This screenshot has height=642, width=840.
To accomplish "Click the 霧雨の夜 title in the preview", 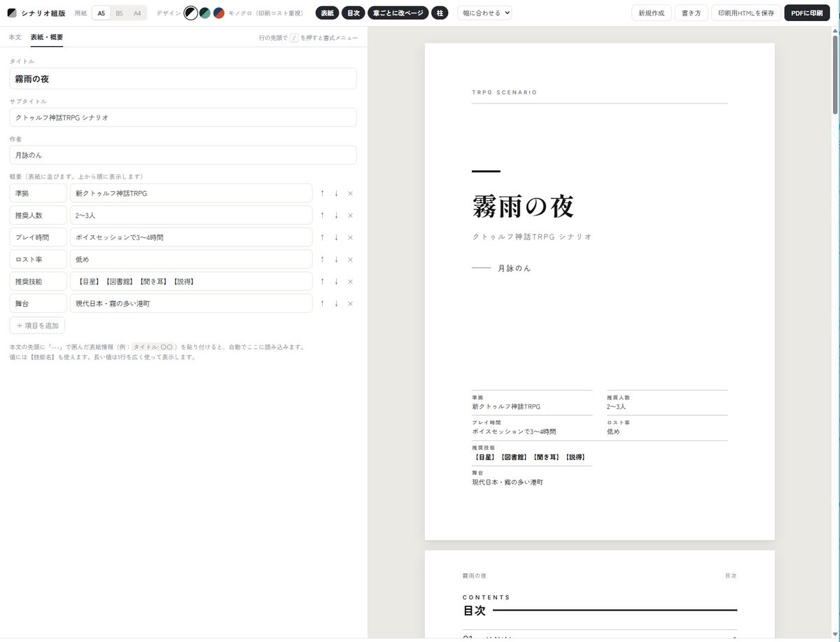I will pos(523,206).
